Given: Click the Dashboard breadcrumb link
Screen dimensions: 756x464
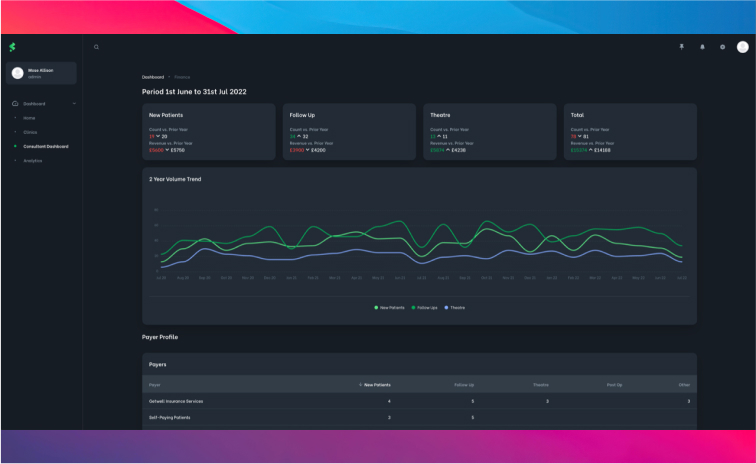Looking at the screenshot, I should (153, 77).
